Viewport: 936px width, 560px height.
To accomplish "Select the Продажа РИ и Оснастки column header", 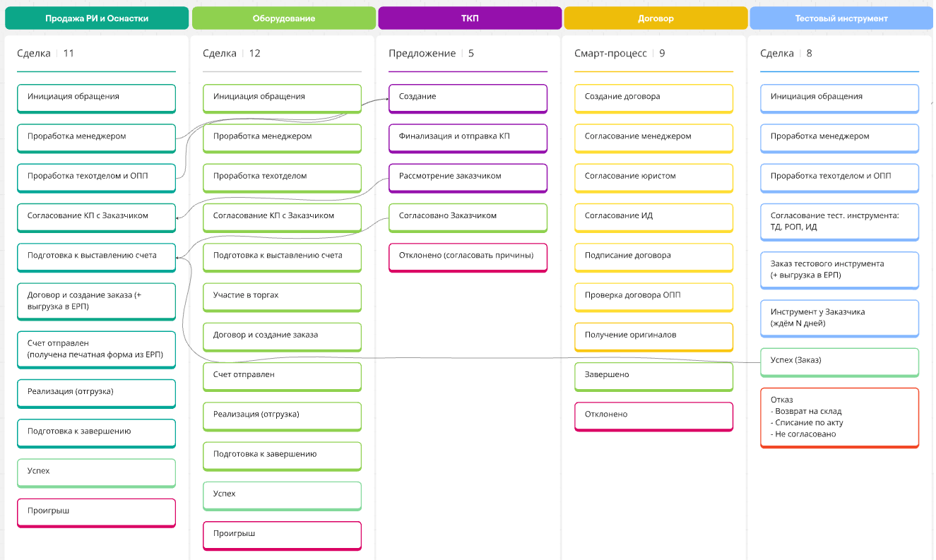I will tap(97, 18).
